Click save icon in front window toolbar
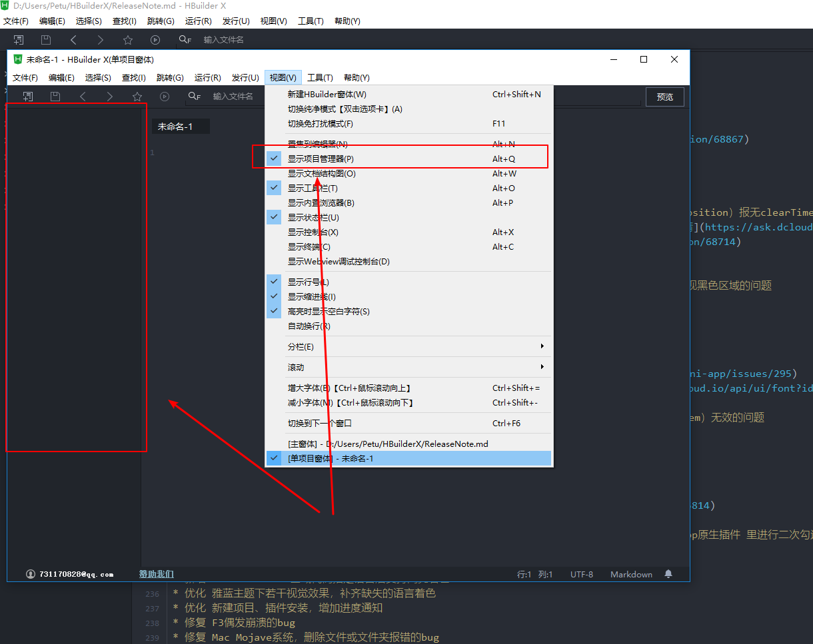This screenshot has width=813, height=644. (x=55, y=97)
